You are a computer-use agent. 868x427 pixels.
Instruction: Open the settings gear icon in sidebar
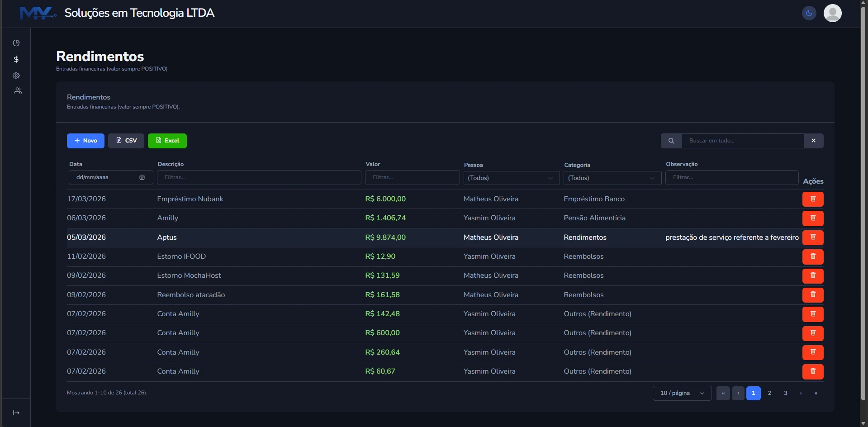16,76
